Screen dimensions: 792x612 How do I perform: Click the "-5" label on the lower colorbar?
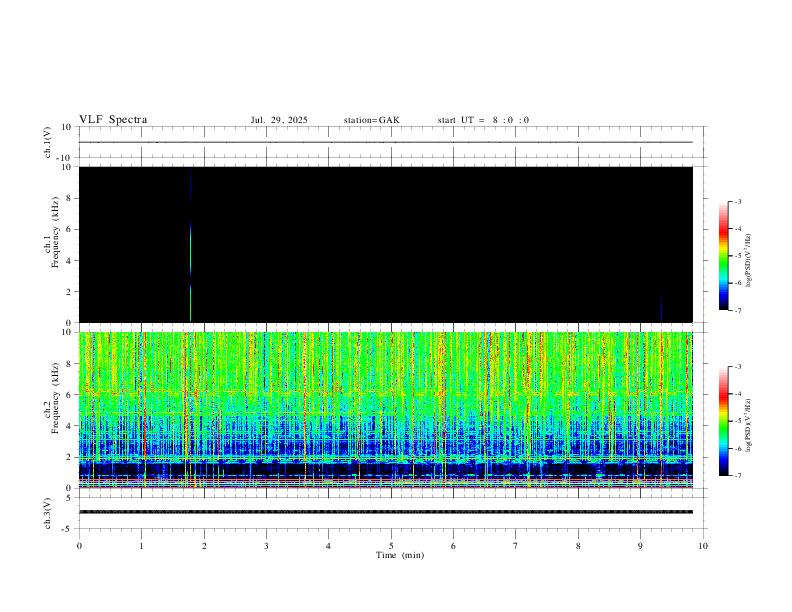point(737,421)
